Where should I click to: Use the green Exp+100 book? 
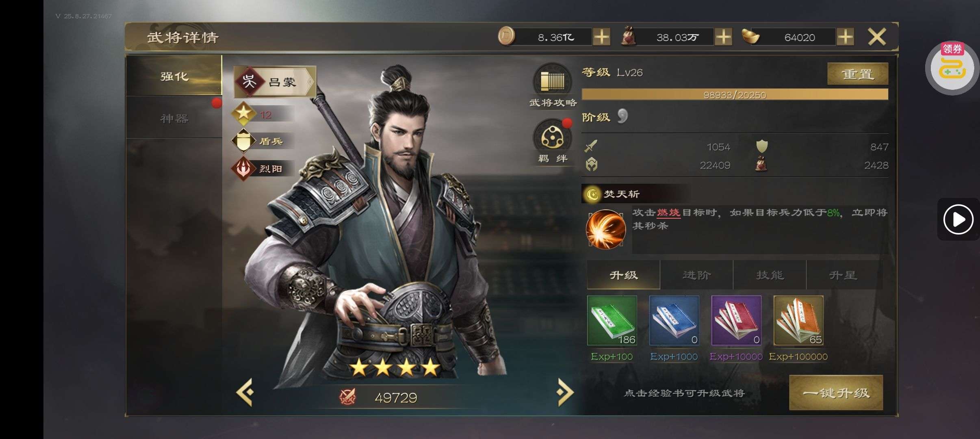tap(612, 321)
